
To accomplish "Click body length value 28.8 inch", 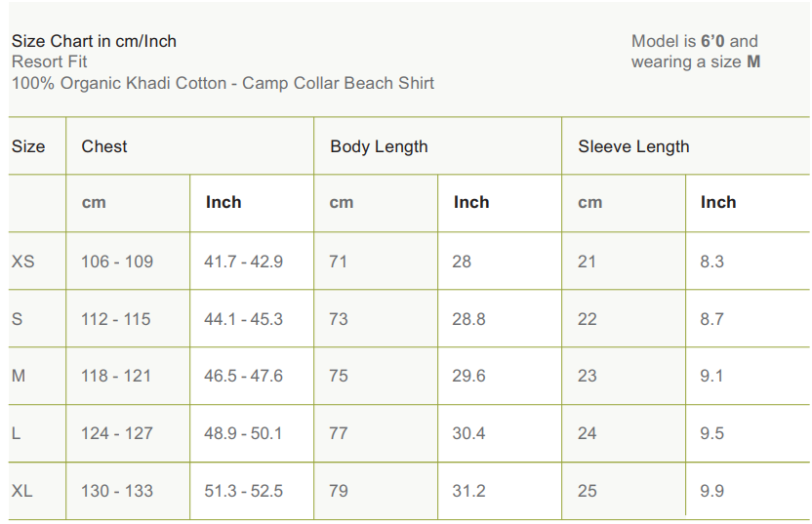I will (468, 319).
